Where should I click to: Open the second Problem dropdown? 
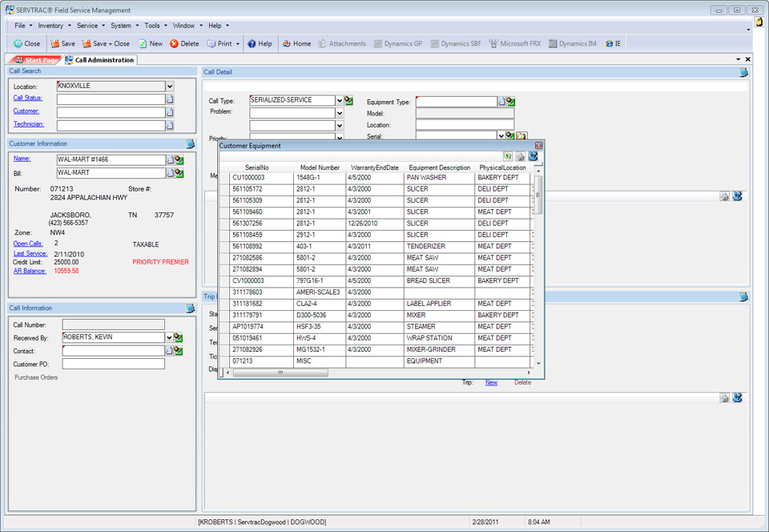click(340, 126)
